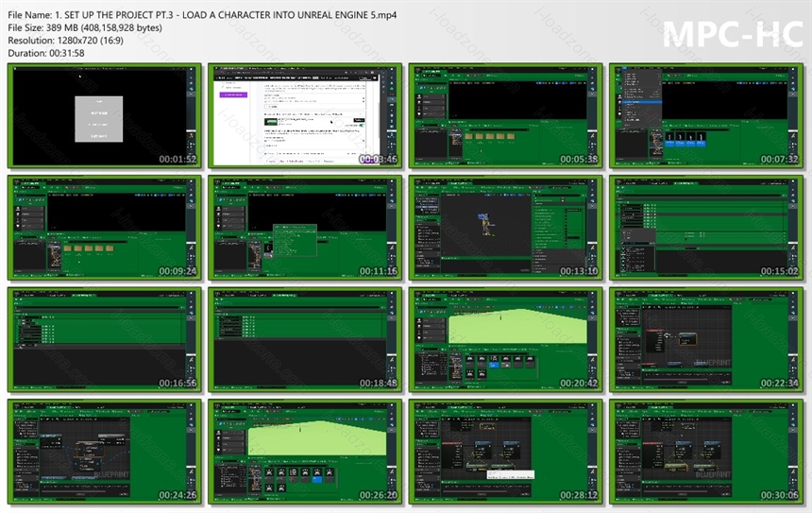Click the File Size 389 MB line

coord(85,28)
